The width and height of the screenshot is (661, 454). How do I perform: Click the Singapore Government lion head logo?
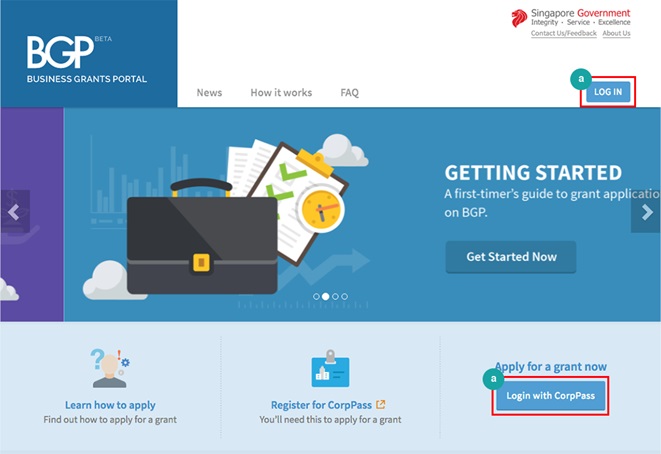point(519,18)
